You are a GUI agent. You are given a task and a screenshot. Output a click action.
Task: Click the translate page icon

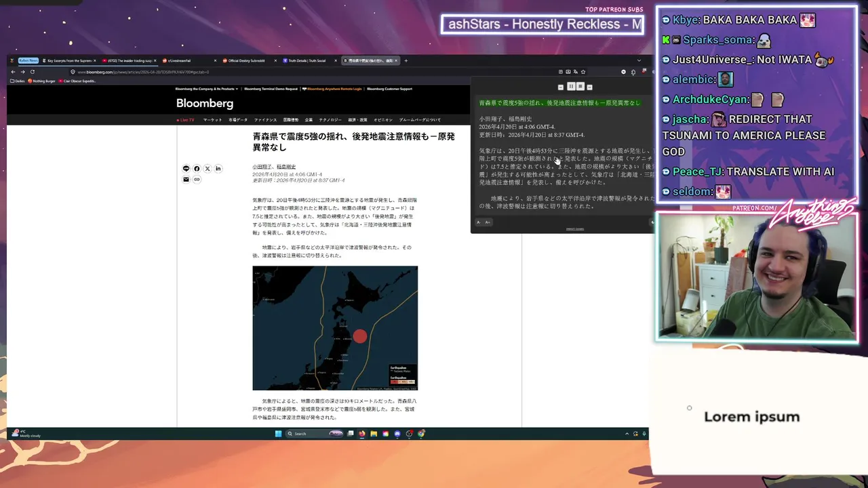[x=575, y=72]
